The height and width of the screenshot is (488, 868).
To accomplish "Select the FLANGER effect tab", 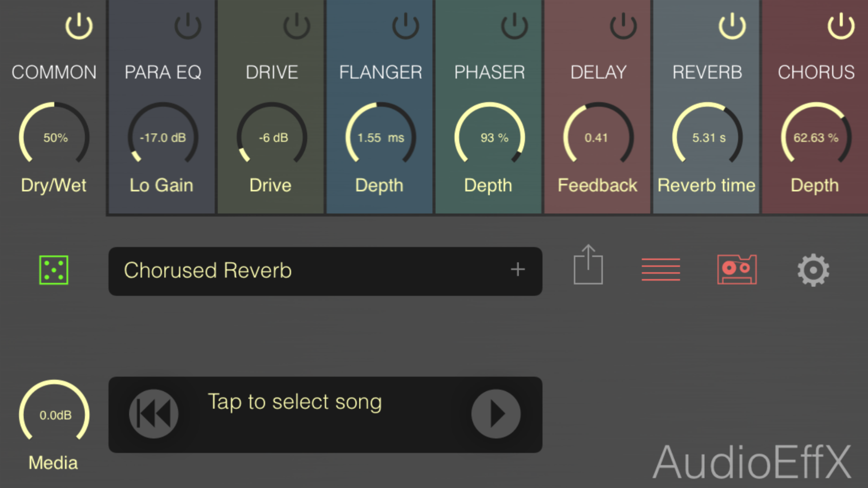I will click(x=380, y=72).
